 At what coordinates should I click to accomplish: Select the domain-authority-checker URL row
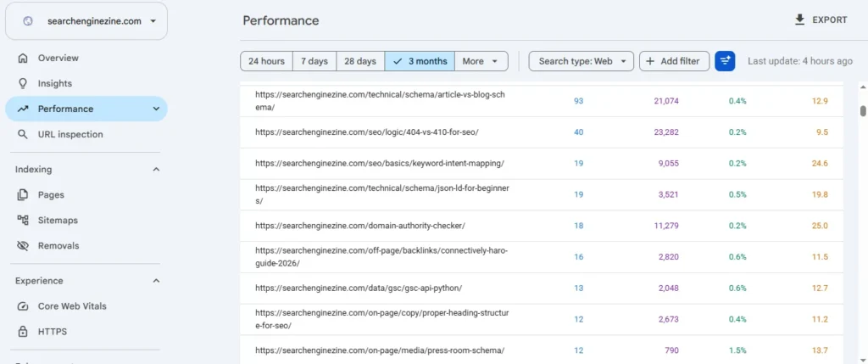pyautogui.click(x=542, y=226)
